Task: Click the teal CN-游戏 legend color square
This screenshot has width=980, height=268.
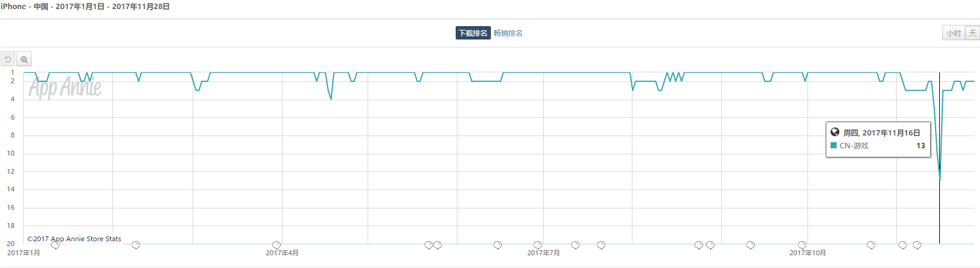Action: pos(834,145)
